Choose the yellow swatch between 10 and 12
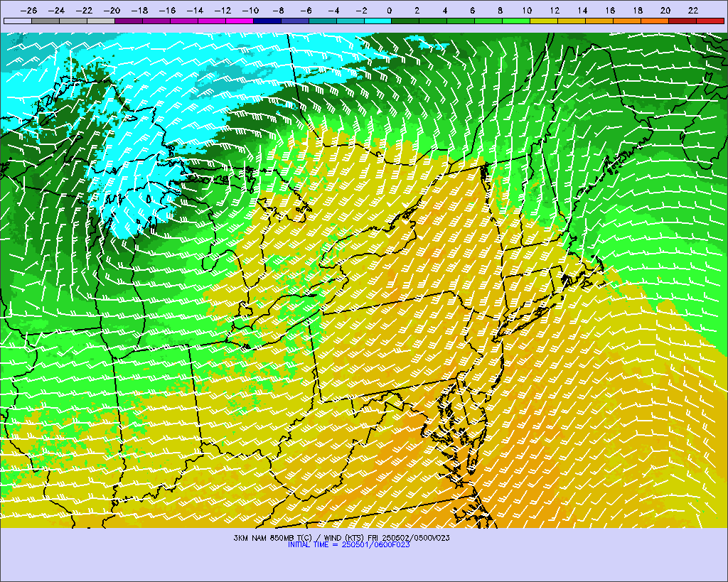This screenshot has height=582, width=728. tap(545, 21)
